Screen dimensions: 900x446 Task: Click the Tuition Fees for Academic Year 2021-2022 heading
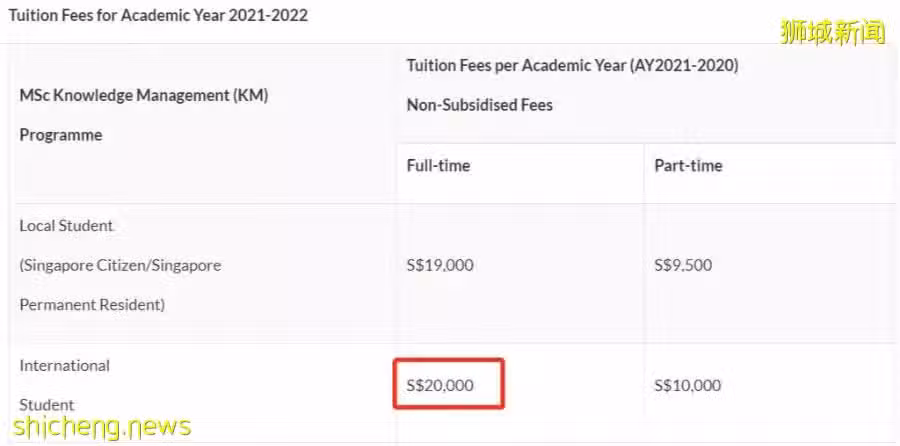click(158, 15)
